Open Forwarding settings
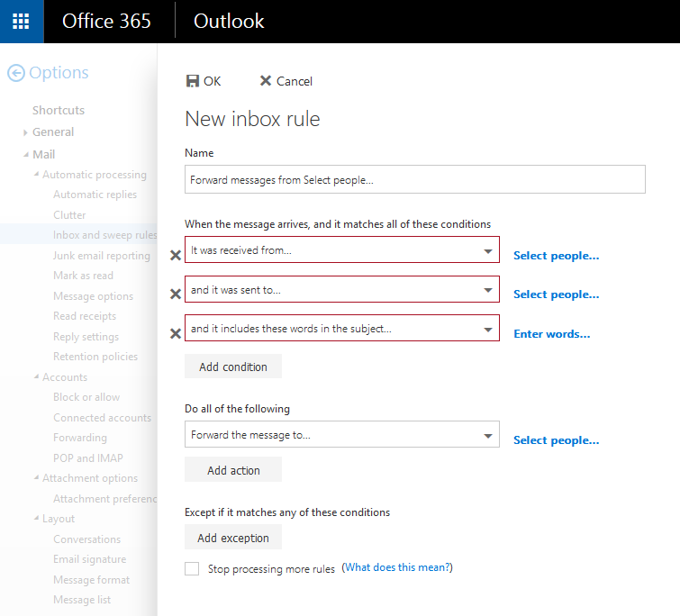Image resolution: width=680 pixels, height=616 pixels. click(80, 438)
